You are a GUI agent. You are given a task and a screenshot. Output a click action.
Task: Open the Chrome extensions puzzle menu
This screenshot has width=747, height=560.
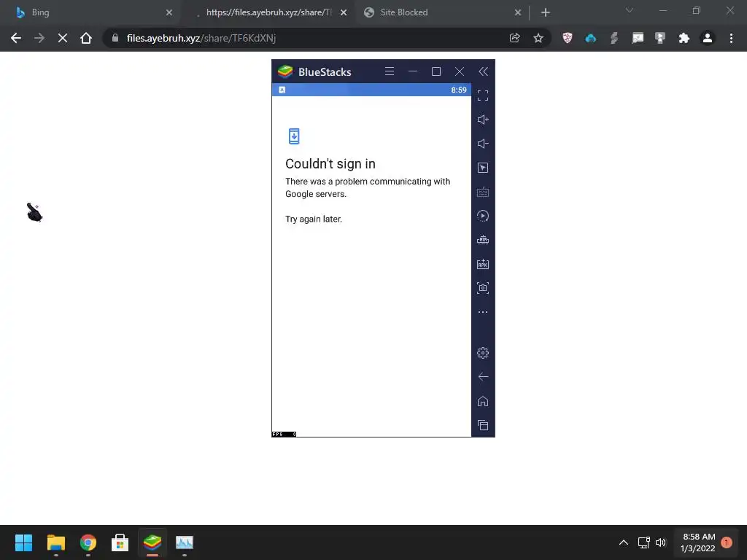(x=684, y=38)
